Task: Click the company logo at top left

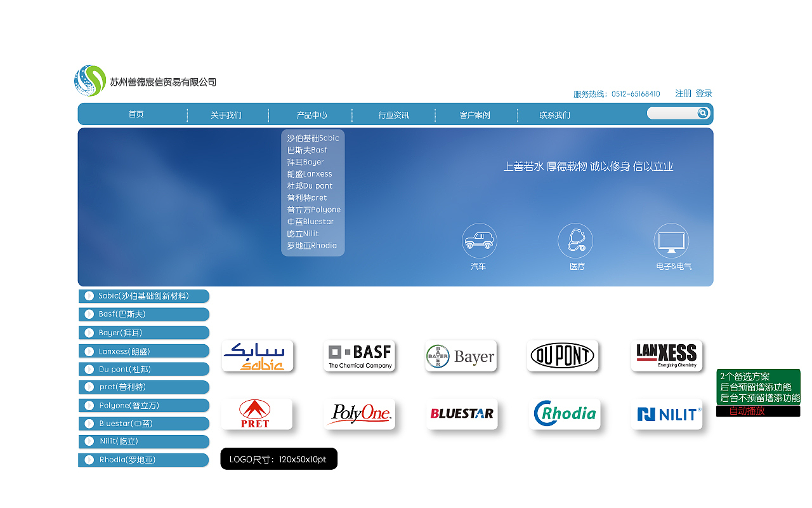Action: tap(90, 81)
